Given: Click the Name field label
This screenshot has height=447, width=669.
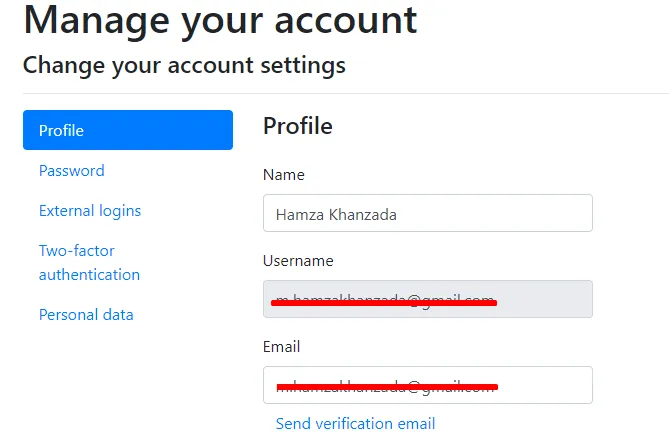Looking at the screenshot, I should [284, 175].
